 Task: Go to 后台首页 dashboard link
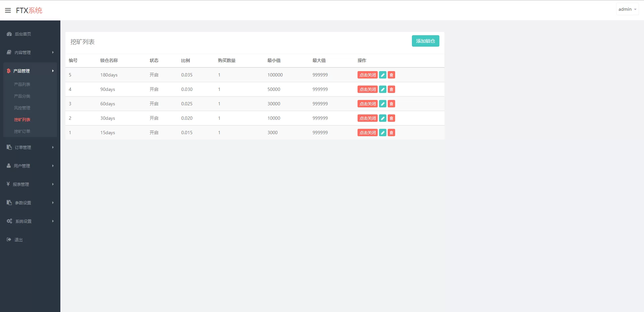tap(23, 34)
